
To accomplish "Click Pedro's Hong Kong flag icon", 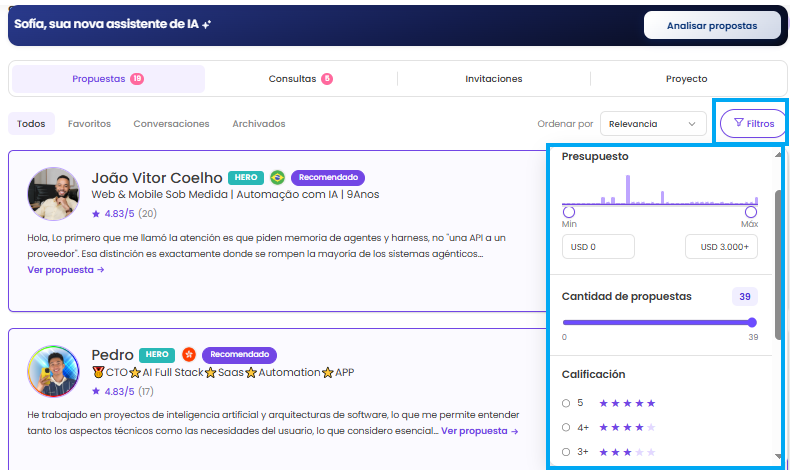I will click(x=189, y=355).
